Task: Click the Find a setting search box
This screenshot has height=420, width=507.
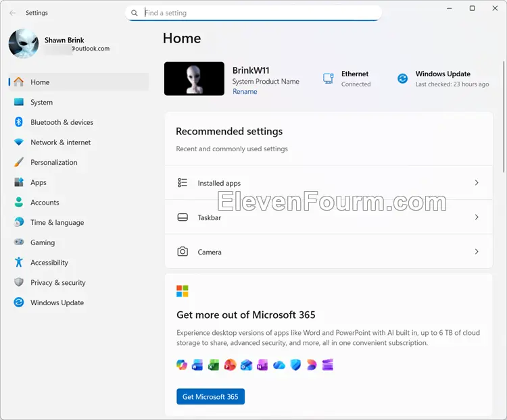Action: pos(254,13)
